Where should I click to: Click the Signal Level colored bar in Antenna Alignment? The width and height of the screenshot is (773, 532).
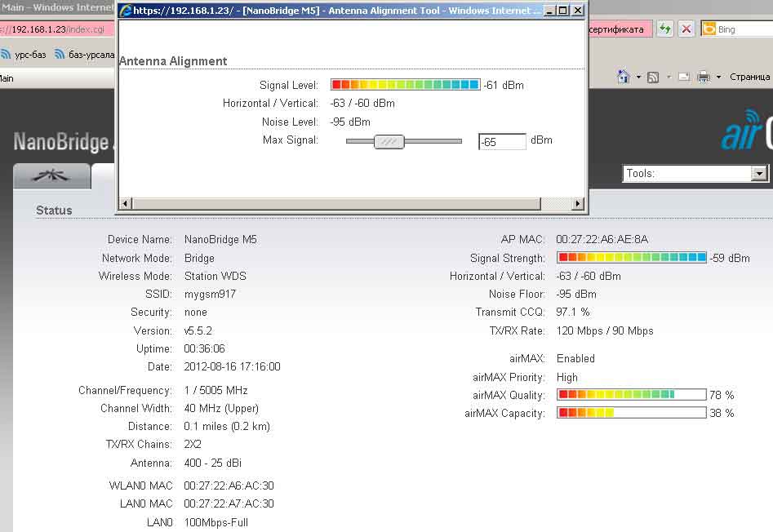point(405,85)
